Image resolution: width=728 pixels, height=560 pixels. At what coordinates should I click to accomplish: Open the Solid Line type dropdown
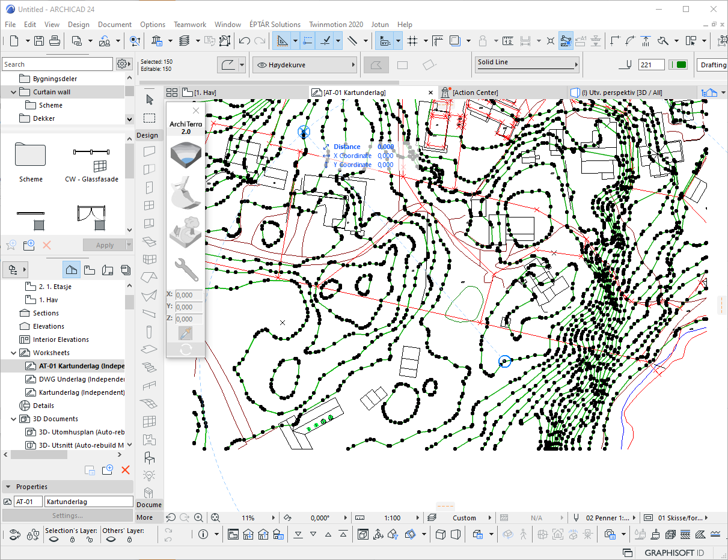click(527, 64)
